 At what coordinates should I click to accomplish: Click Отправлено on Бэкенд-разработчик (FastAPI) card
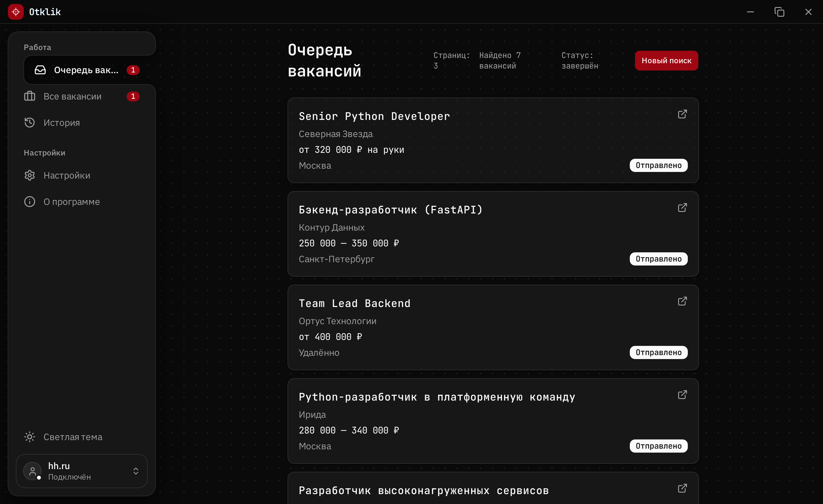pyautogui.click(x=658, y=259)
